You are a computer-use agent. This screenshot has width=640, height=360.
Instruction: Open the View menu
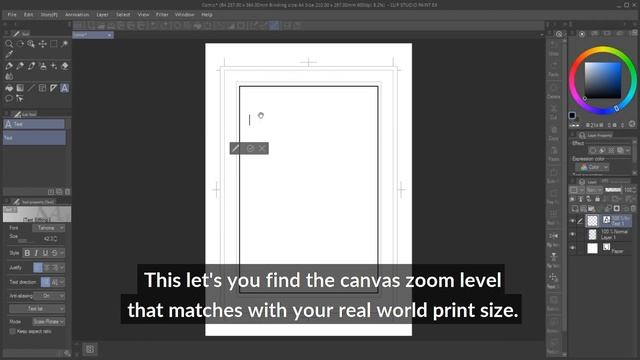pyautogui.click(x=143, y=14)
